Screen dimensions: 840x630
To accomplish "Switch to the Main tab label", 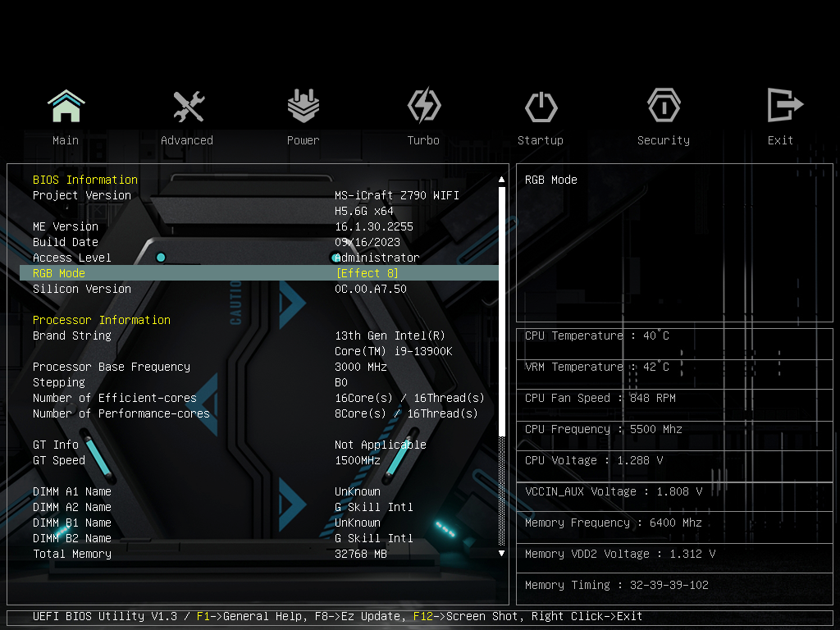I will [x=66, y=140].
